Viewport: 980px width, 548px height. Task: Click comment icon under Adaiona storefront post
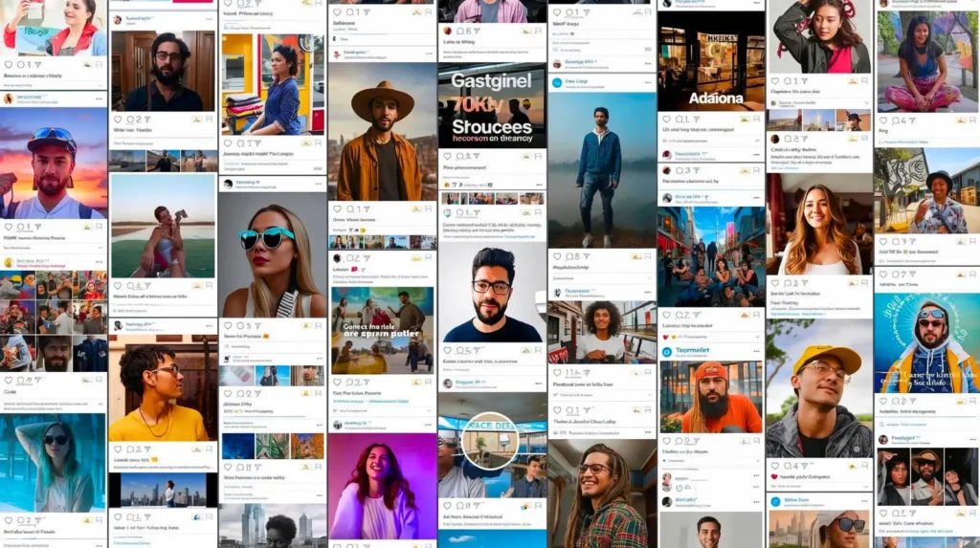tap(678, 120)
